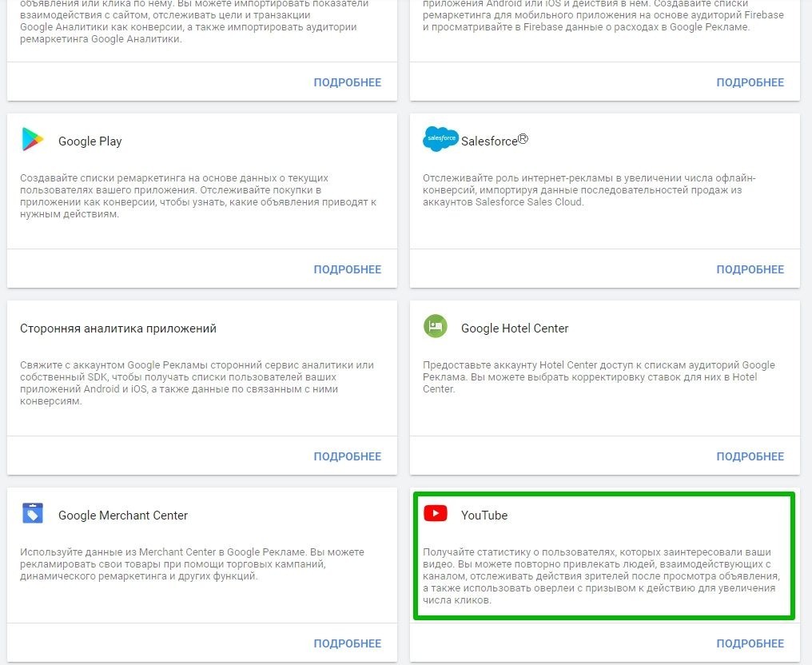Click ПОДРОБНЕЕ in the Google Analytics card
The height and width of the screenshot is (665, 812).
click(348, 82)
